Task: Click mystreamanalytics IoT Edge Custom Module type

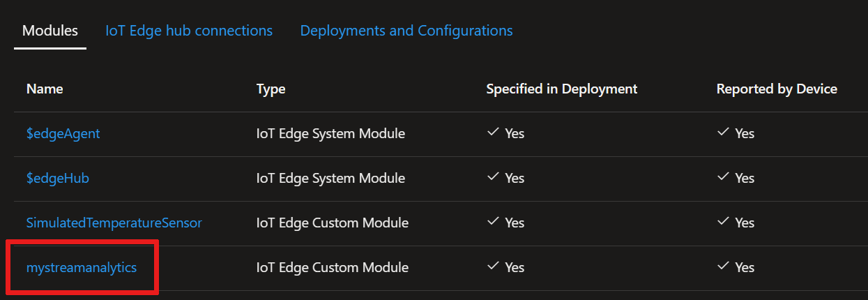Action: 333,267
